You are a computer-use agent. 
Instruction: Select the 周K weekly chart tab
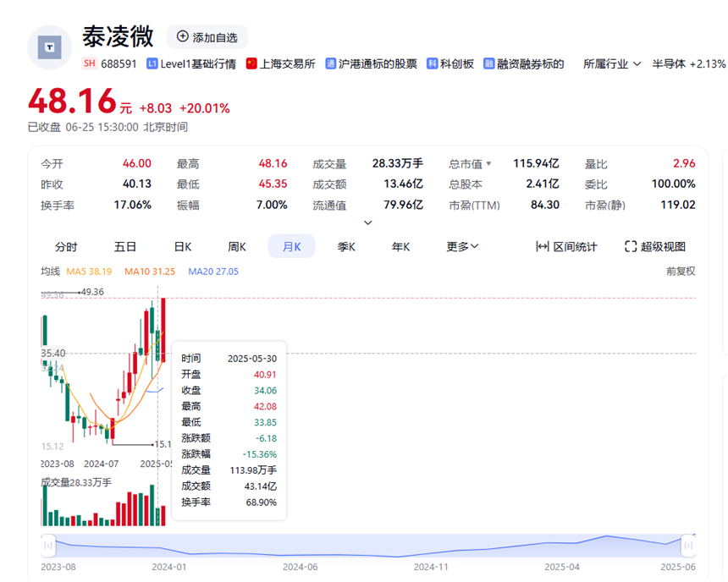tap(237, 246)
